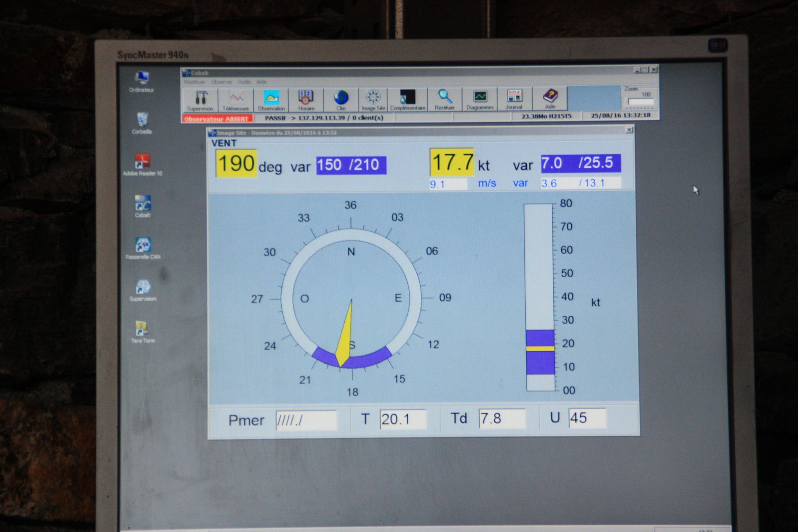This screenshot has height=532, width=798.
Task: Open the Aide menu
Action: point(261,82)
